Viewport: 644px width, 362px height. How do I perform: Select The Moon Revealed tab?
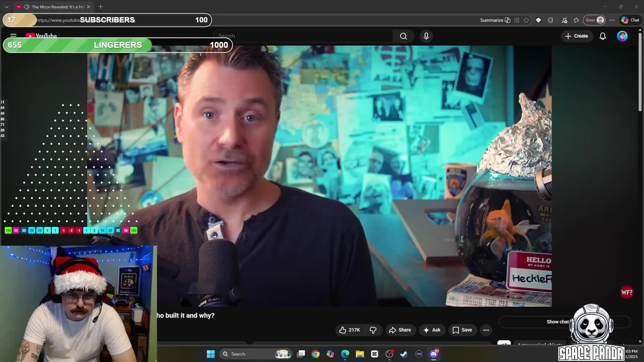53,7
